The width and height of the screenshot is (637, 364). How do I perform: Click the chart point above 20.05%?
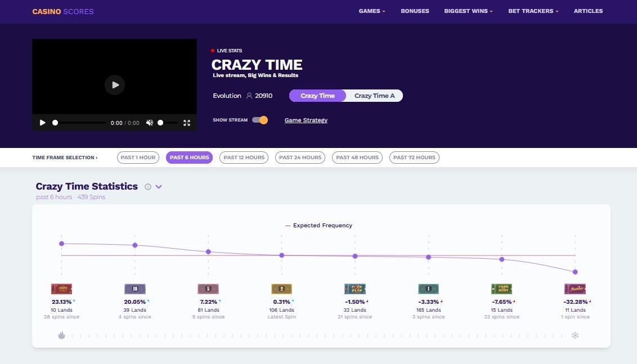click(135, 245)
